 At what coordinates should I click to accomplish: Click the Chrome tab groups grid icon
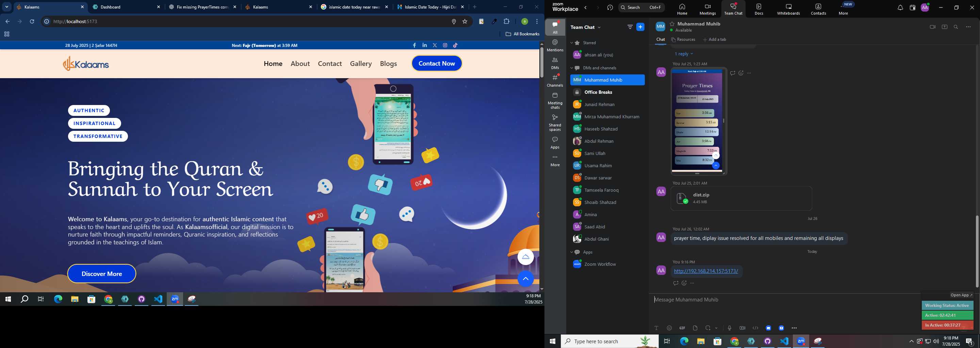pos(6,34)
